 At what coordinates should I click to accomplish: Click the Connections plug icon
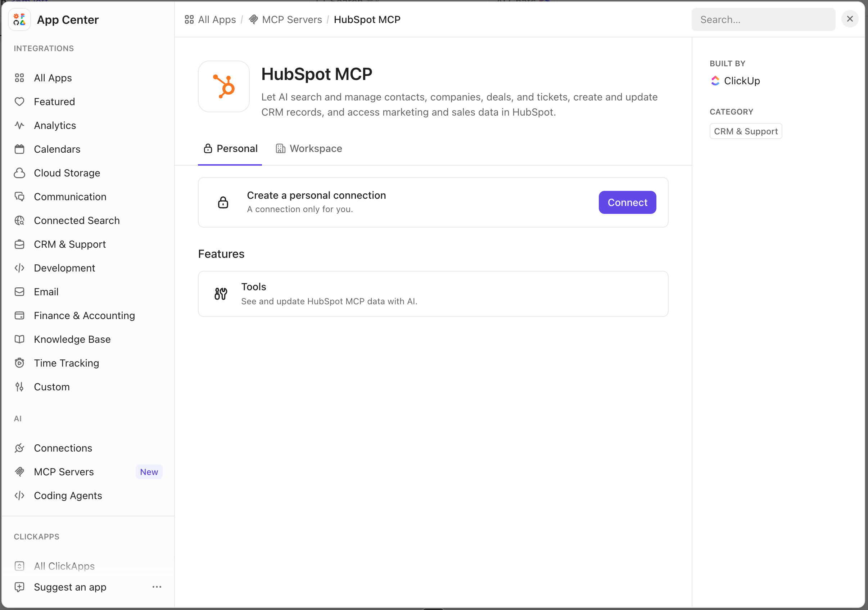19,448
